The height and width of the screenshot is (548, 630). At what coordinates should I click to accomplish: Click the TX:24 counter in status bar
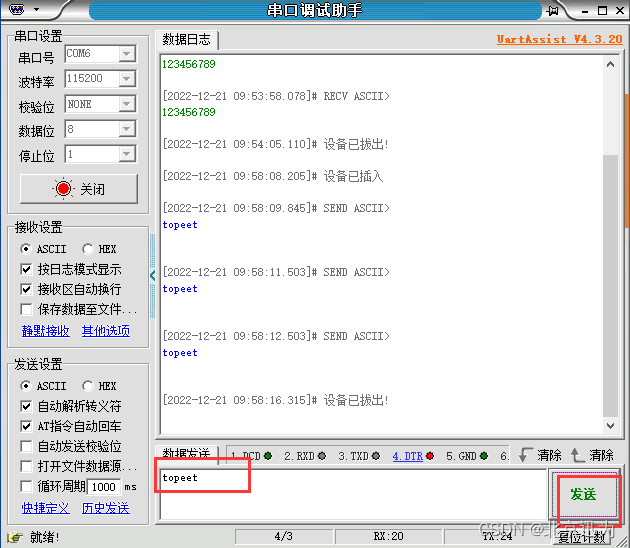tap(497, 536)
